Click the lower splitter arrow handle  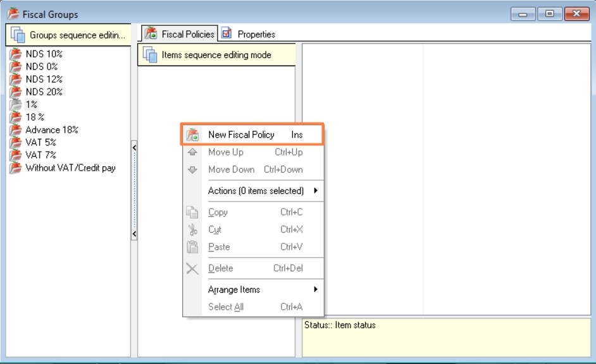pos(133,234)
